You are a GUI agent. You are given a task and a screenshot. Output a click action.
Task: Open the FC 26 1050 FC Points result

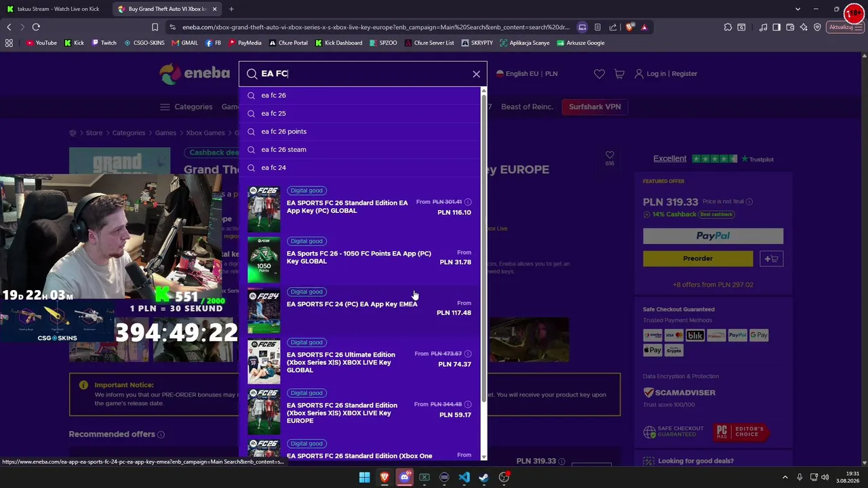360,258
